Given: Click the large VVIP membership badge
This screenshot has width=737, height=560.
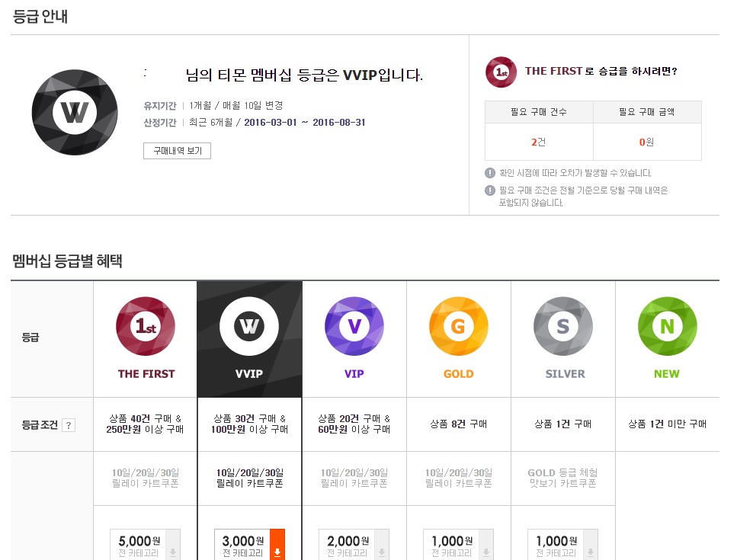Looking at the screenshot, I should pyautogui.click(x=75, y=112).
